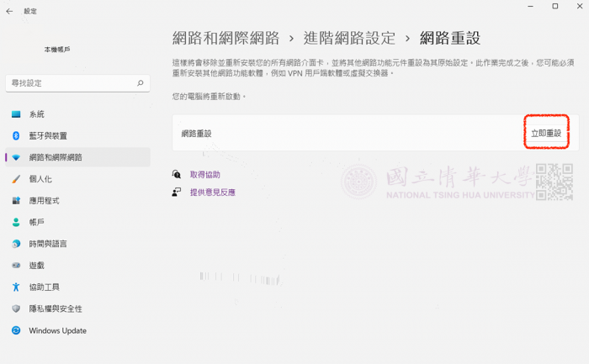This screenshot has height=364, width=589.
Task: Open 時間與語言 settings
Action: pos(48,244)
